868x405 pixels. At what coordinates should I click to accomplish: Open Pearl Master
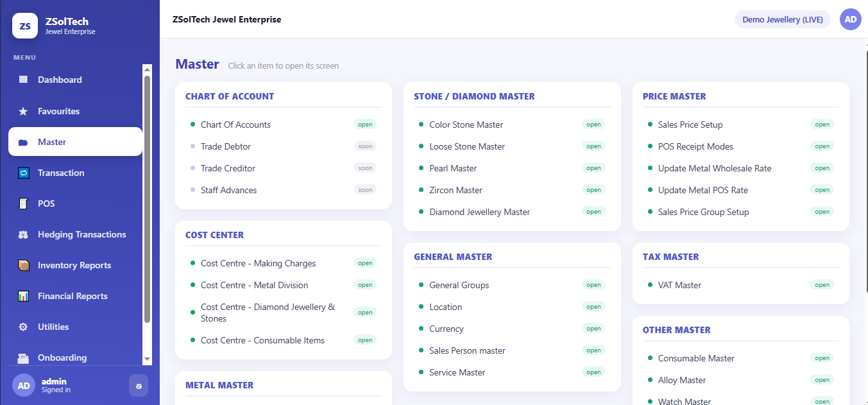pyautogui.click(x=512, y=168)
